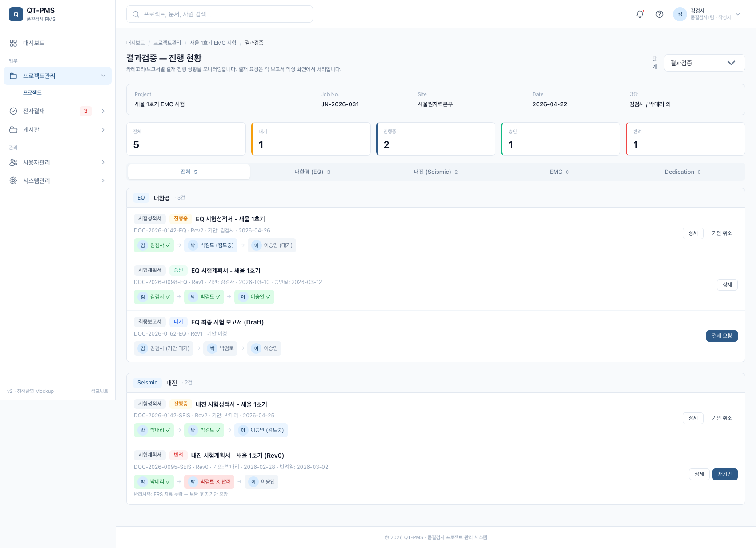
Task: Go to 새울 1호기 EMC 시험 breadcrumb
Action: (x=213, y=43)
